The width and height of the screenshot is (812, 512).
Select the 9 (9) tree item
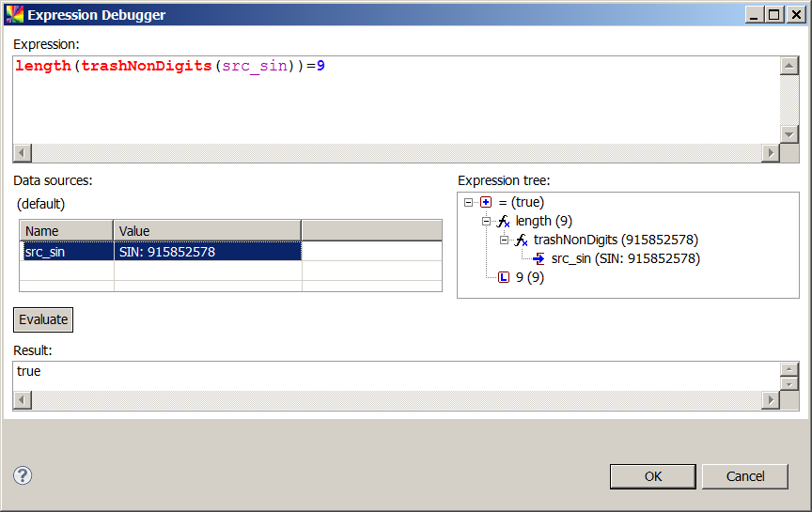(529, 277)
